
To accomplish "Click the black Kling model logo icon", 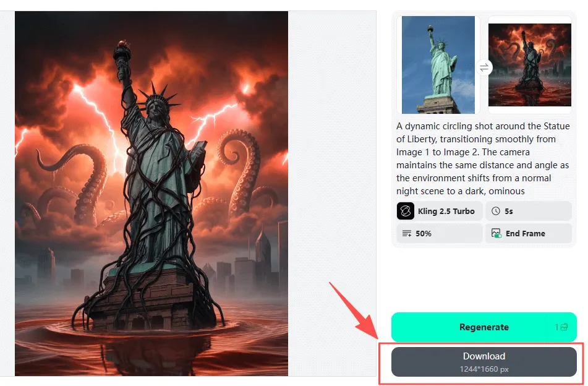I will 406,211.
